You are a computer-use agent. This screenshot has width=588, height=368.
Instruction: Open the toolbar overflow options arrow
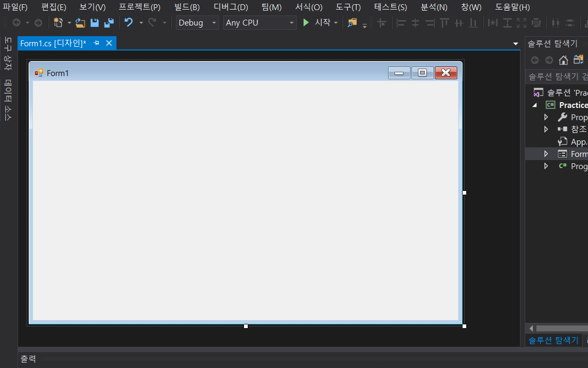(x=365, y=26)
